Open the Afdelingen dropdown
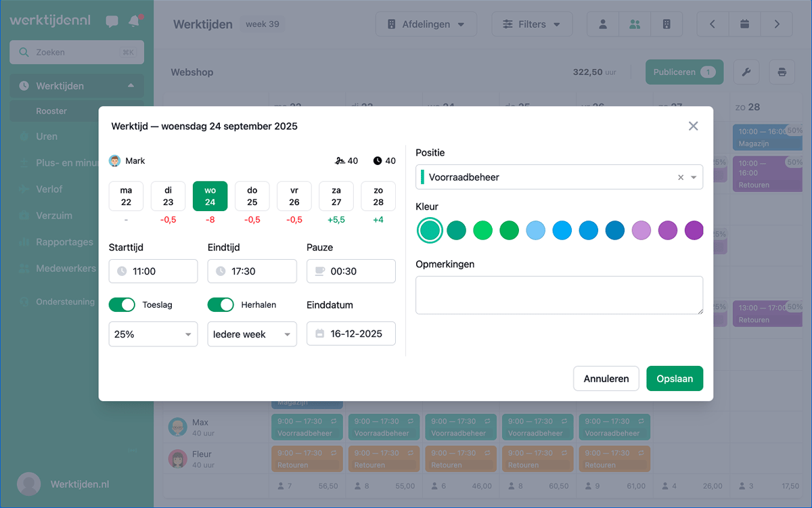The image size is (812, 508). point(426,24)
